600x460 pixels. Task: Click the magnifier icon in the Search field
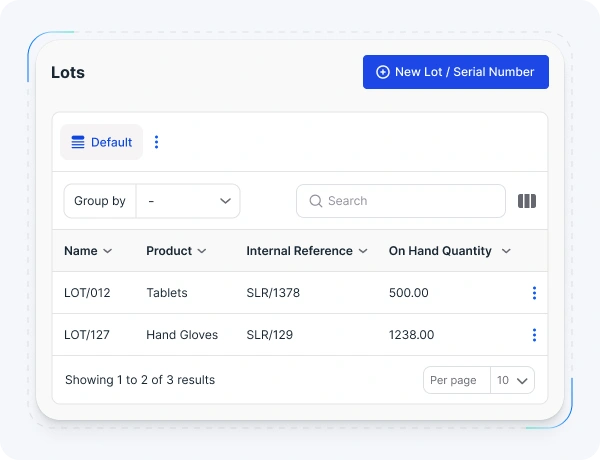(316, 201)
